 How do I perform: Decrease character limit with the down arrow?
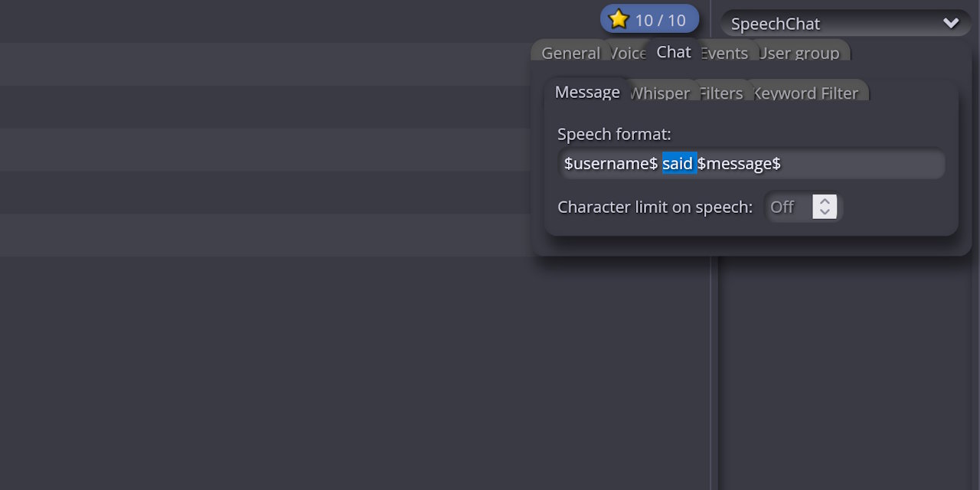(825, 212)
